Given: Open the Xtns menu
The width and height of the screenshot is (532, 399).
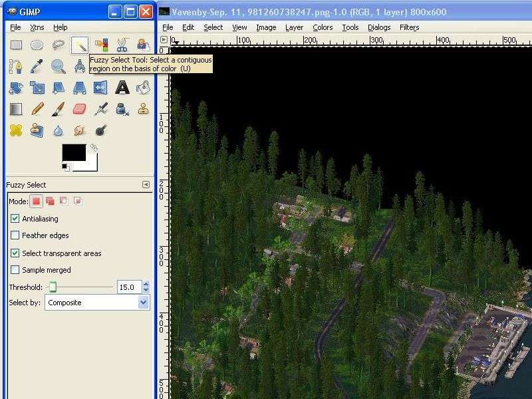Looking at the screenshot, I should (37, 27).
